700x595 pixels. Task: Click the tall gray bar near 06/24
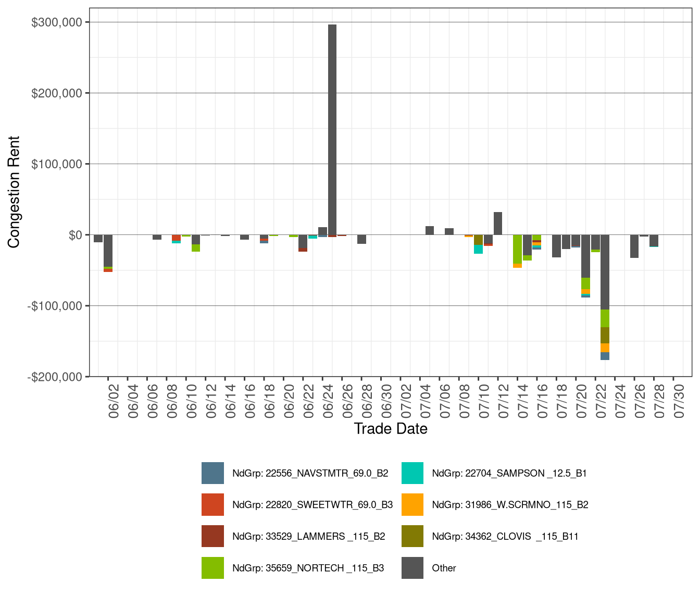point(332,130)
